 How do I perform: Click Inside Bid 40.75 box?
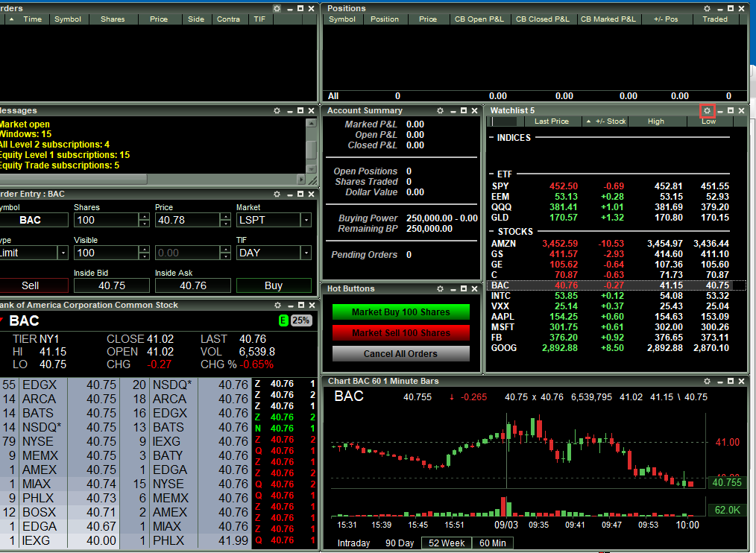click(112, 285)
